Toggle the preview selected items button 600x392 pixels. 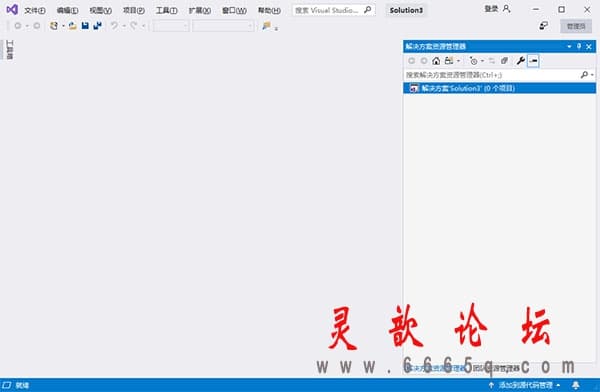[533, 60]
